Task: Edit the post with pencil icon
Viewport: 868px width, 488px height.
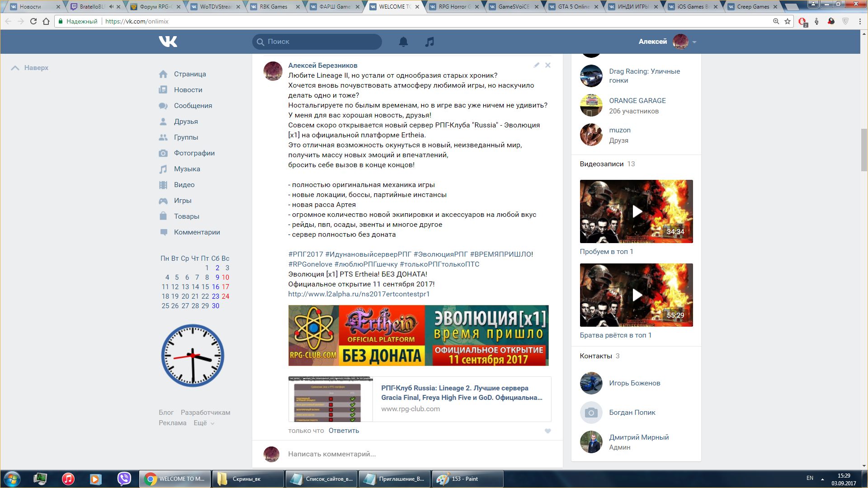Action: tap(537, 65)
